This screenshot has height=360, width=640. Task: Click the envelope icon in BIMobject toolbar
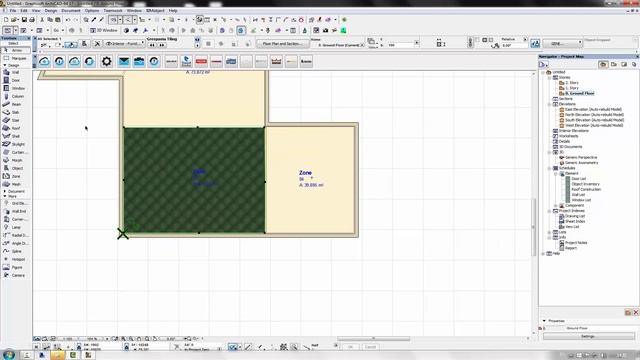pyautogui.click(x=124, y=62)
